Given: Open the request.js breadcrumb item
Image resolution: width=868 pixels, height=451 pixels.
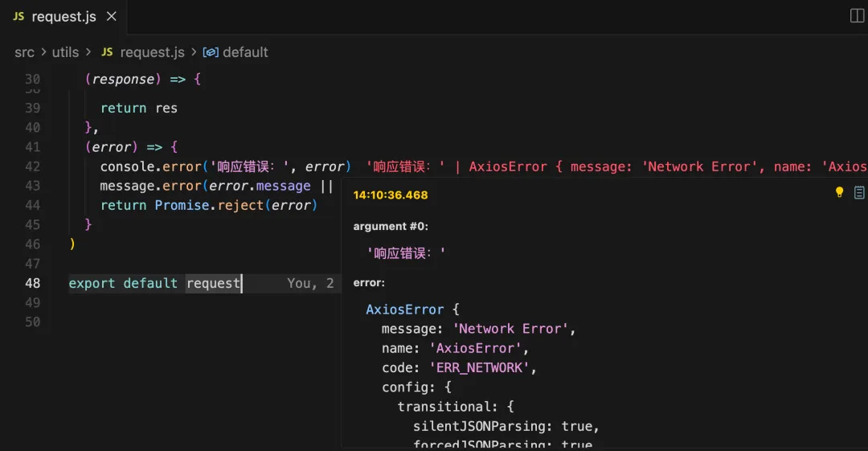Looking at the screenshot, I should click(152, 52).
